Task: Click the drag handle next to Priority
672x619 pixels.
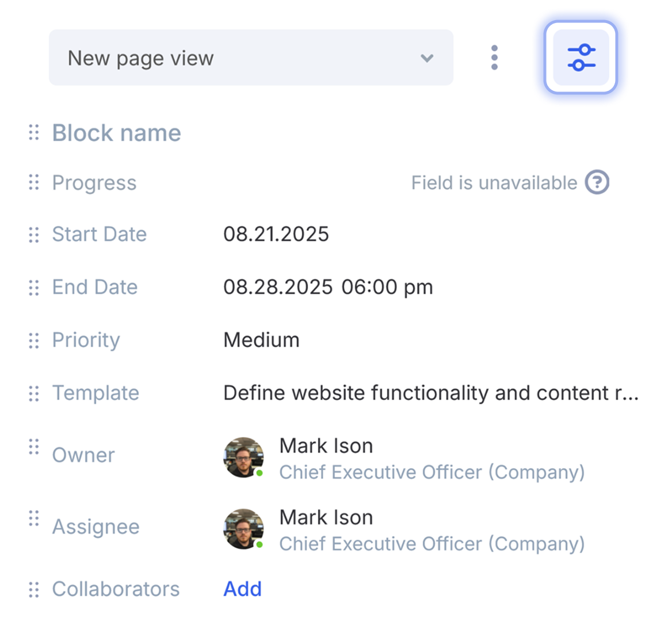Action: coord(34,340)
